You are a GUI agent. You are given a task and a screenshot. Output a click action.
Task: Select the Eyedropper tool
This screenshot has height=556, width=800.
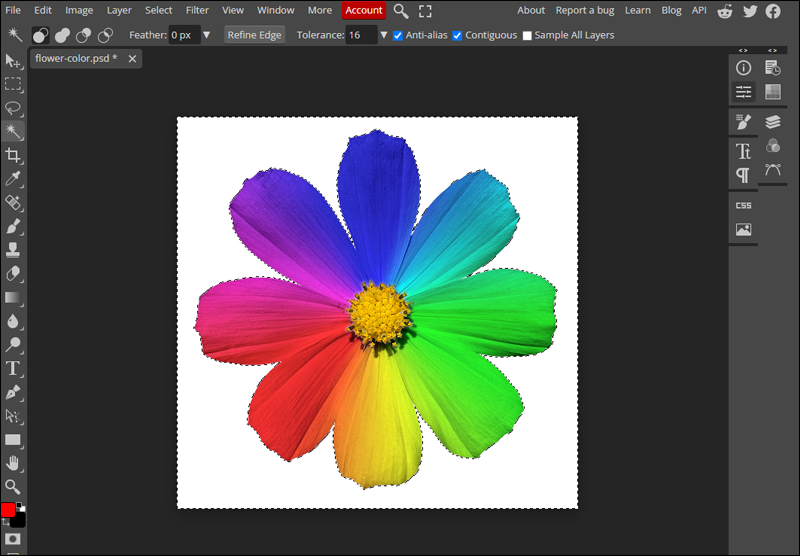[x=13, y=179]
